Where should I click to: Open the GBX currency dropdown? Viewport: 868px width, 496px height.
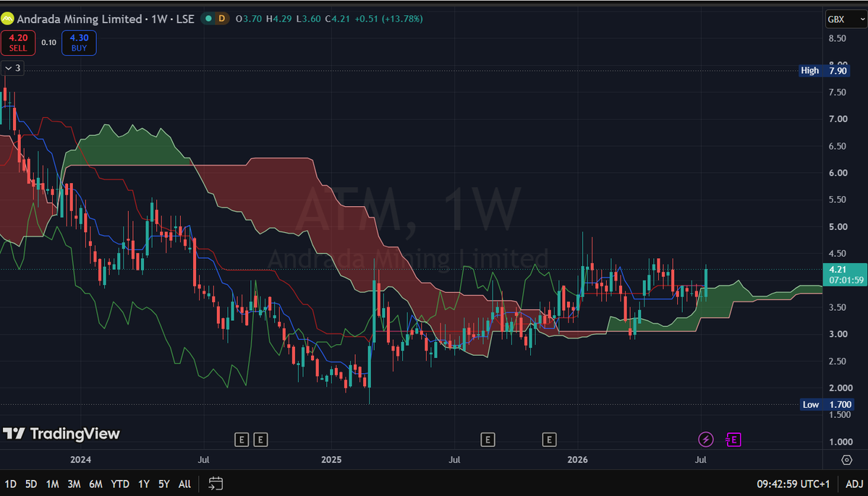846,20
